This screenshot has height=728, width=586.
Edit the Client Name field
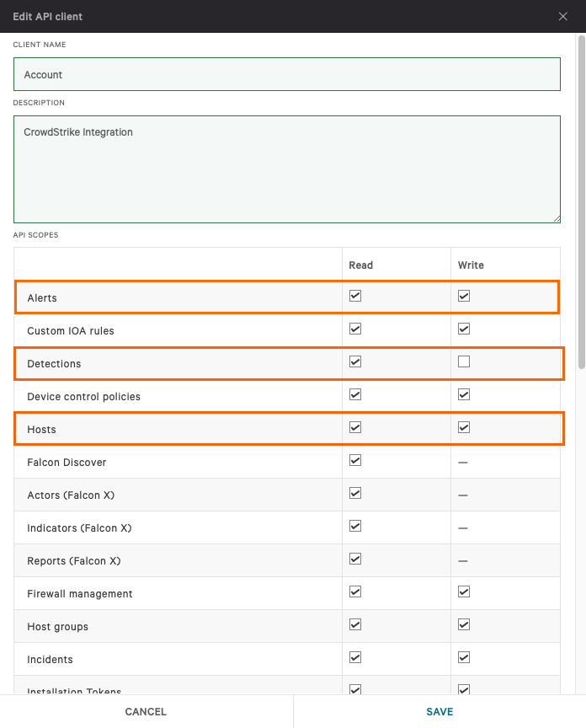[x=286, y=74]
